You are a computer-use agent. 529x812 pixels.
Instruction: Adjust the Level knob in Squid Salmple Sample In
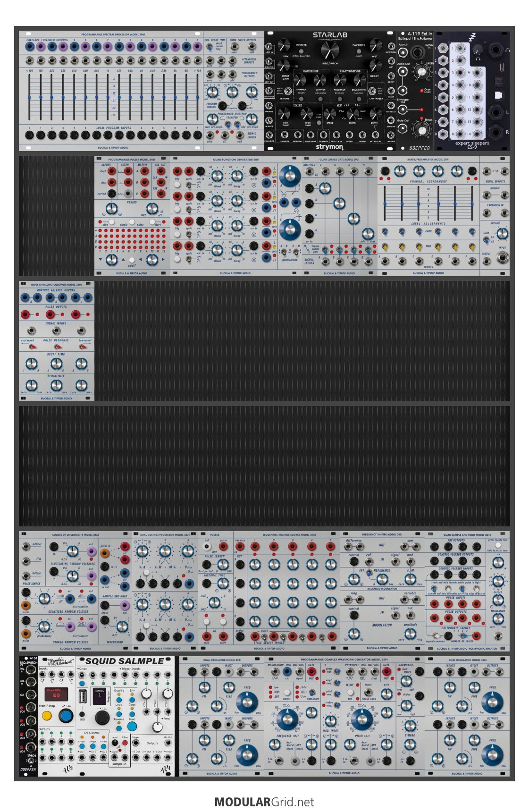pos(114,743)
